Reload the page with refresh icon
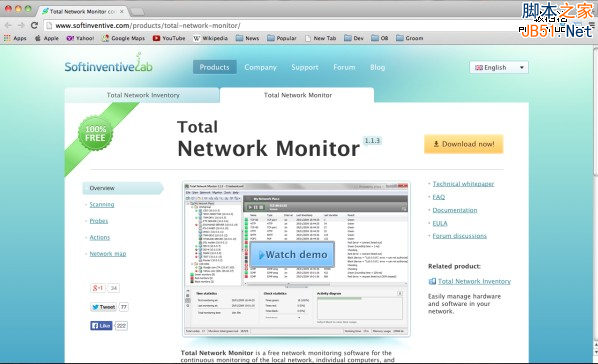 coord(34,25)
